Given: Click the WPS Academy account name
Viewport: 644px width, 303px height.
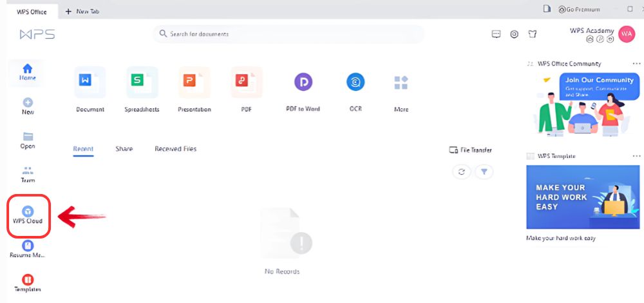Looking at the screenshot, I should pyautogui.click(x=592, y=30).
